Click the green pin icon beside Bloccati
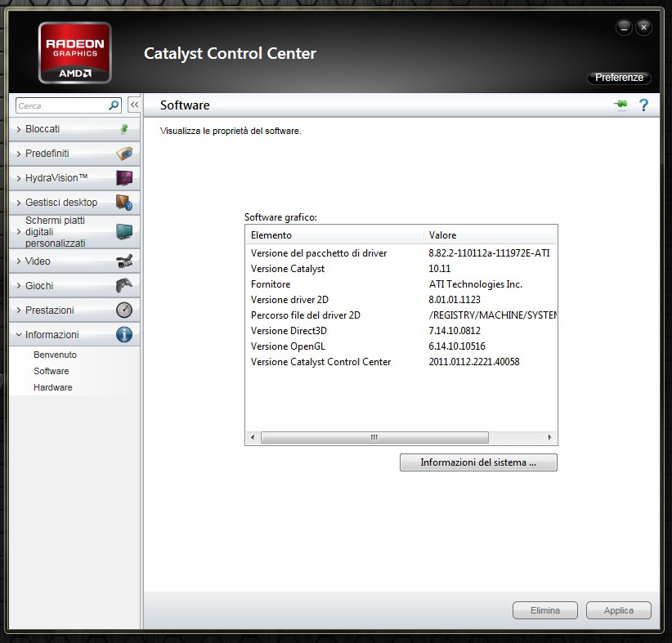The image size is (672, 643). (x=124, y=129)
